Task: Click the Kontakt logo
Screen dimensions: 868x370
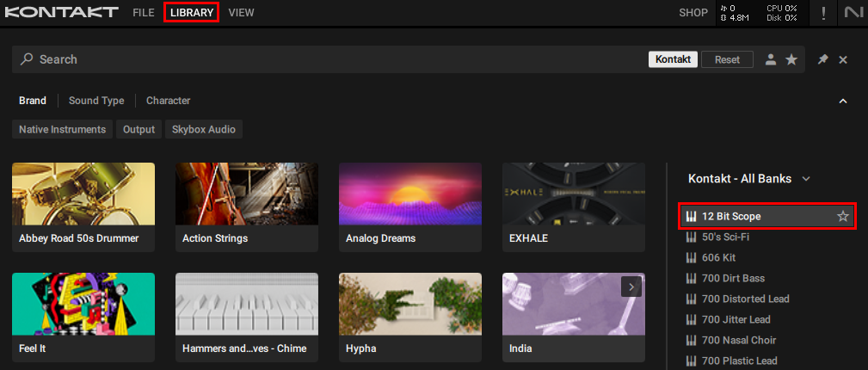Action: [x=61, y=13]
